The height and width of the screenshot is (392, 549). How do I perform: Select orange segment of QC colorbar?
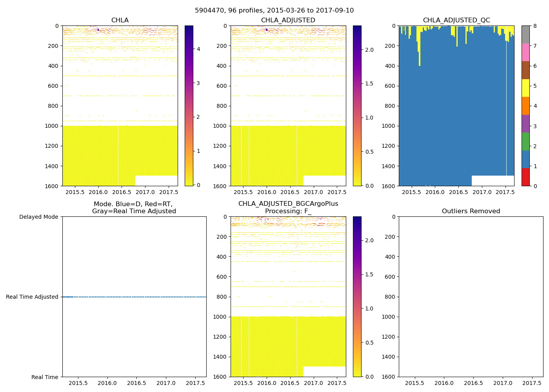coord(525,106)
